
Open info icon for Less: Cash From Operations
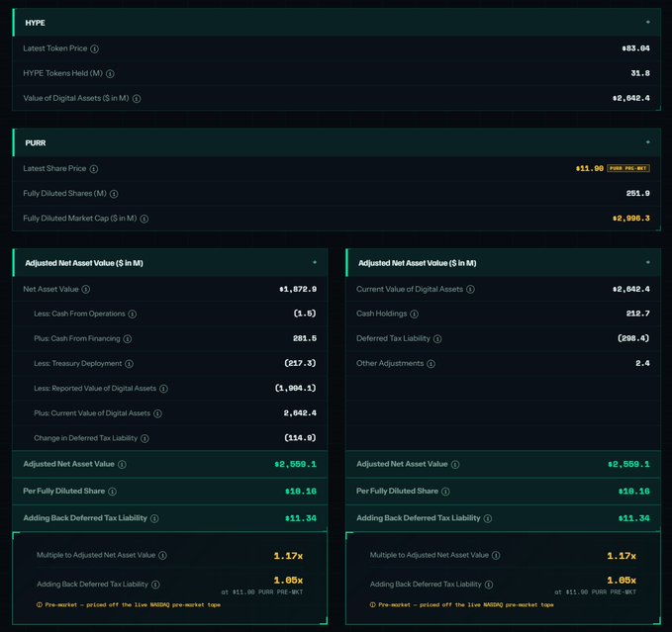(133, 314)
